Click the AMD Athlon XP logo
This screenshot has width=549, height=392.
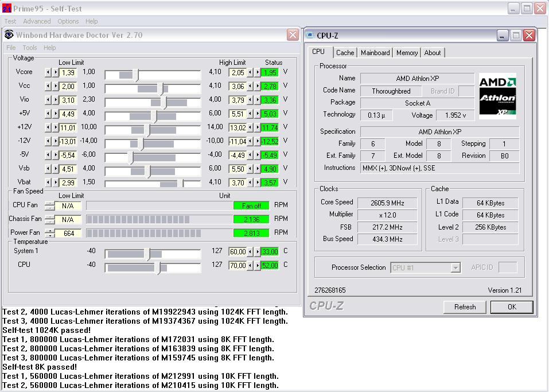coord(497,96)
